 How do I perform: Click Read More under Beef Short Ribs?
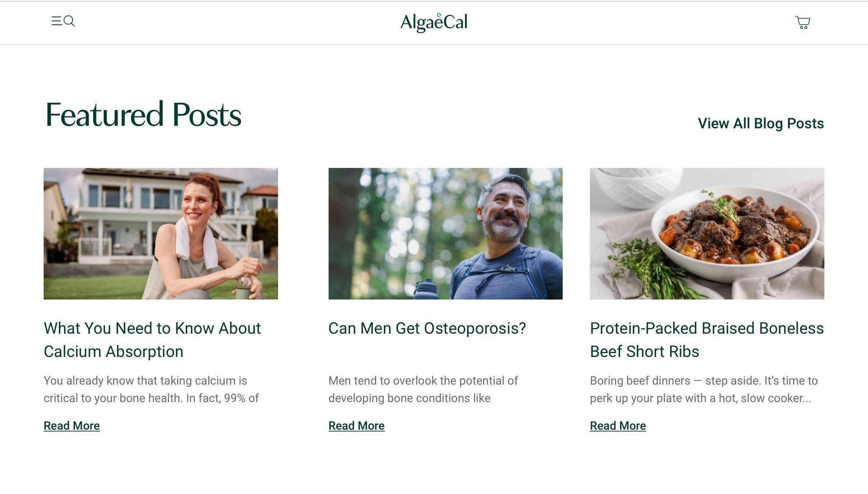point(618,426)
